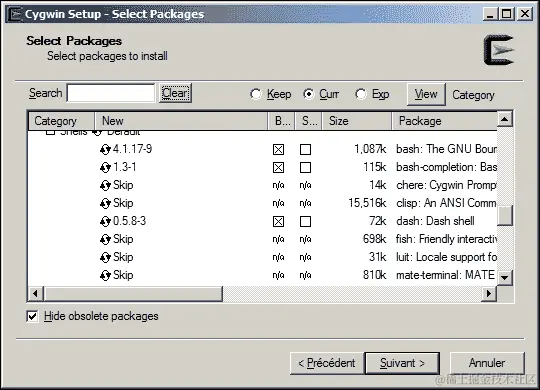Click the 698k size value
540x390 pixels.
(x=375, y=239)
